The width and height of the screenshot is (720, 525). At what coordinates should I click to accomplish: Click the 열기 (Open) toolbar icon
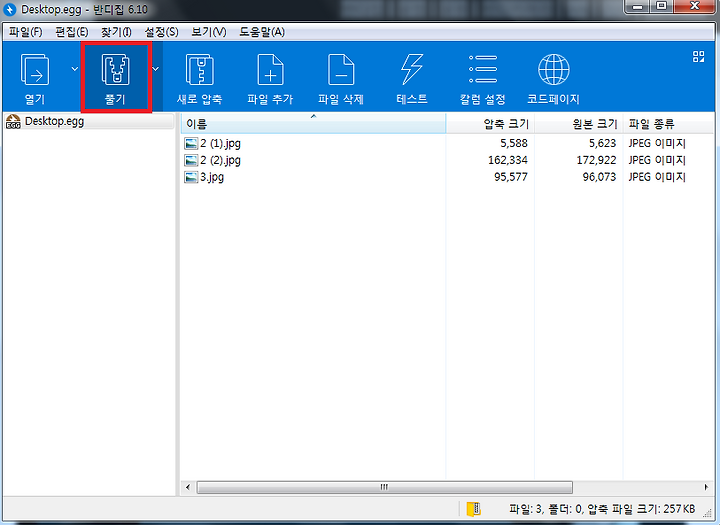[35, 70]
